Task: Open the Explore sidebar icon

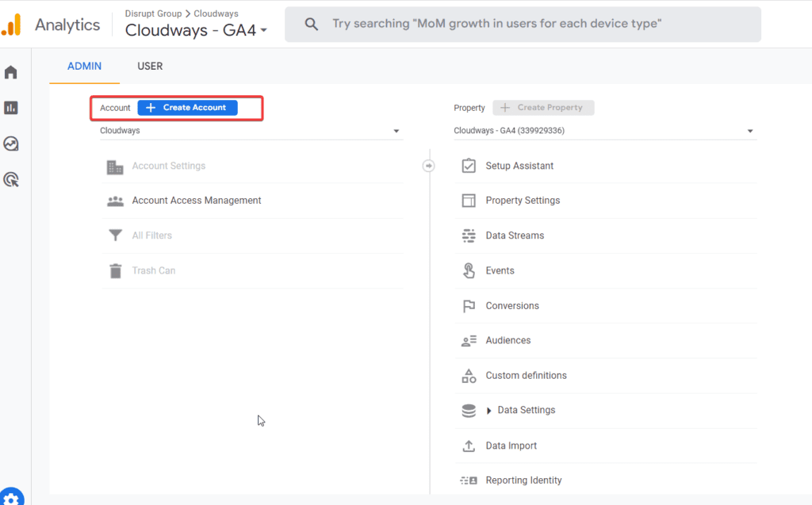Action: 11,143
